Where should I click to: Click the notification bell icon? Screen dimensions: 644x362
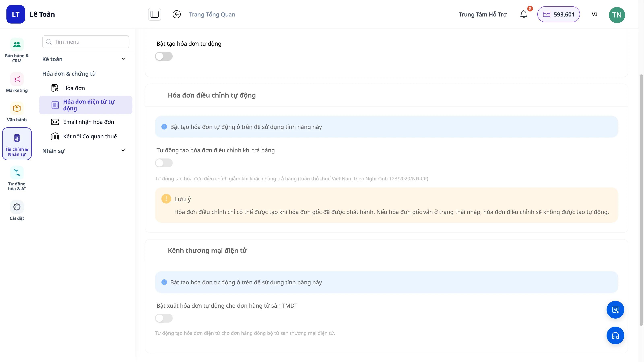click(x=523, y=14)
